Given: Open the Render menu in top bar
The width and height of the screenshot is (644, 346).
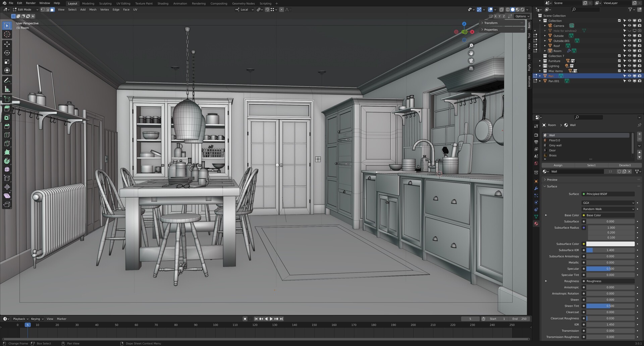Looking at the screenshot, I should tap(31, 3).
